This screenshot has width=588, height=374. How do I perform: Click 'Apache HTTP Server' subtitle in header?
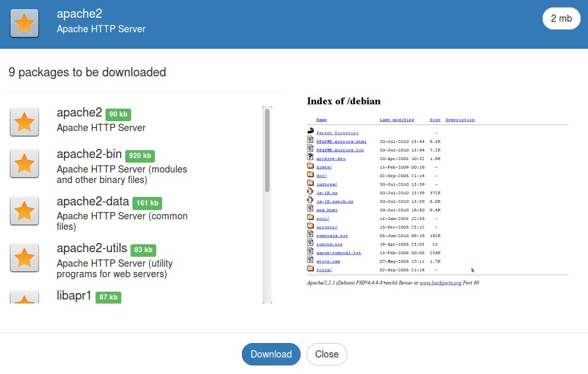click(x=102, y=29)
